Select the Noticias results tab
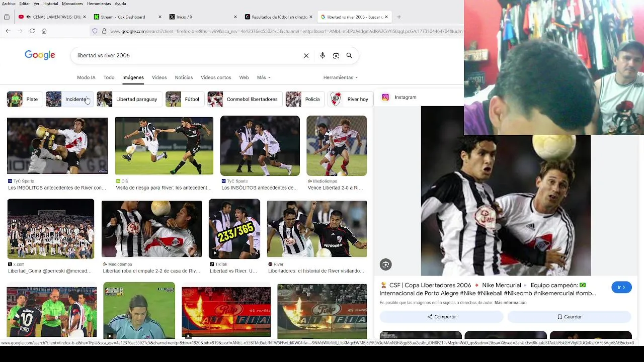644x362 pixels. (x=184, y=77)
